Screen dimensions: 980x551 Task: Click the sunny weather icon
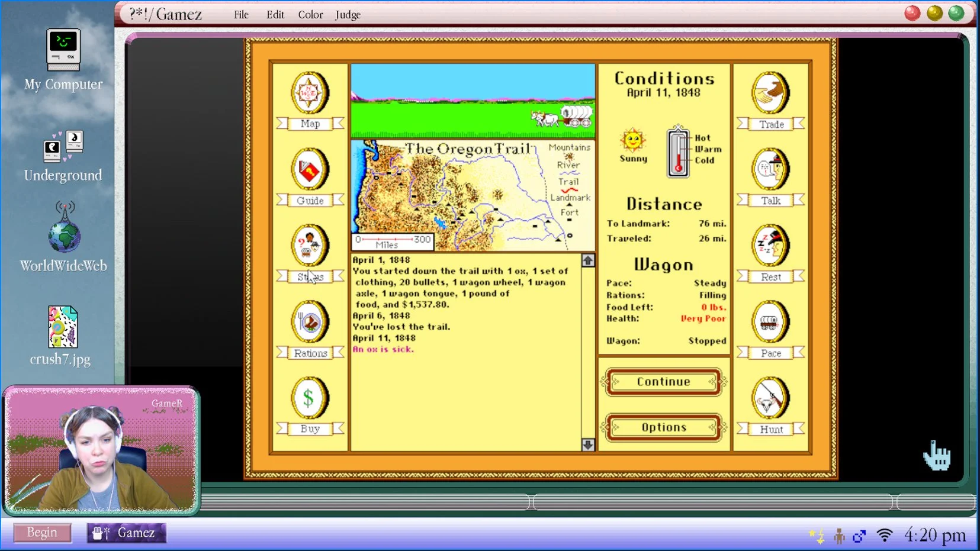[x=632, y=140]
